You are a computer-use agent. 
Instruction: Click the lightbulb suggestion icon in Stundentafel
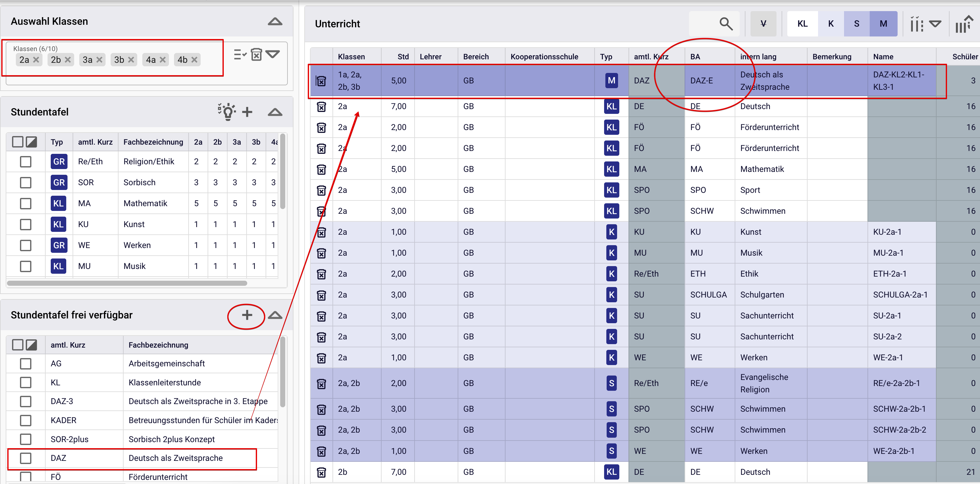227,112
